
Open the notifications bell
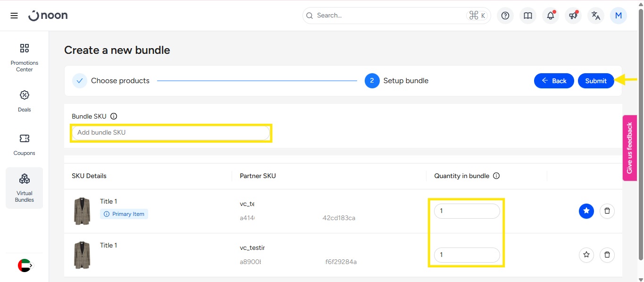tap(551, 16)
